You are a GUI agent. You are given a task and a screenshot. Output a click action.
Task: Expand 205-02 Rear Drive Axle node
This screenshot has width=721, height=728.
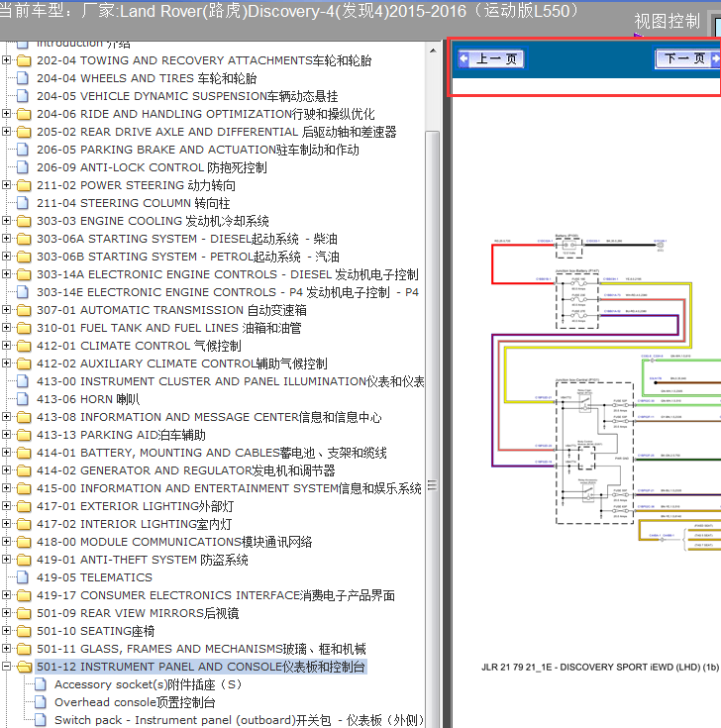pyautogui.click(x=7, y=132)
